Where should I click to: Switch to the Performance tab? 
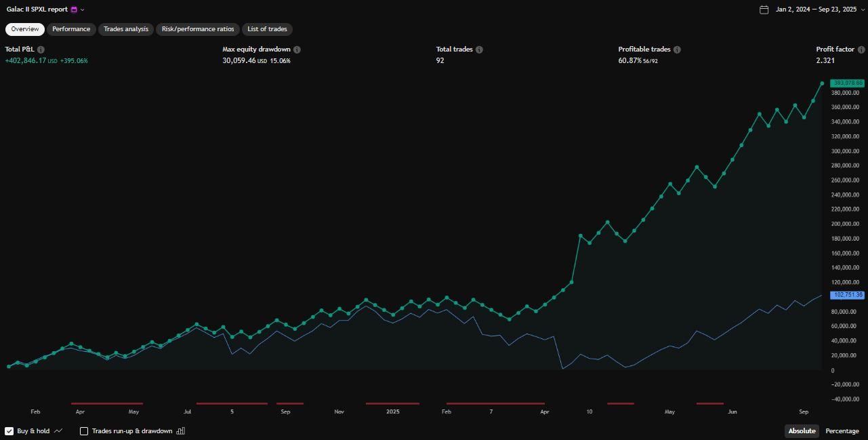pyautogui.click(x=71, y=29)
